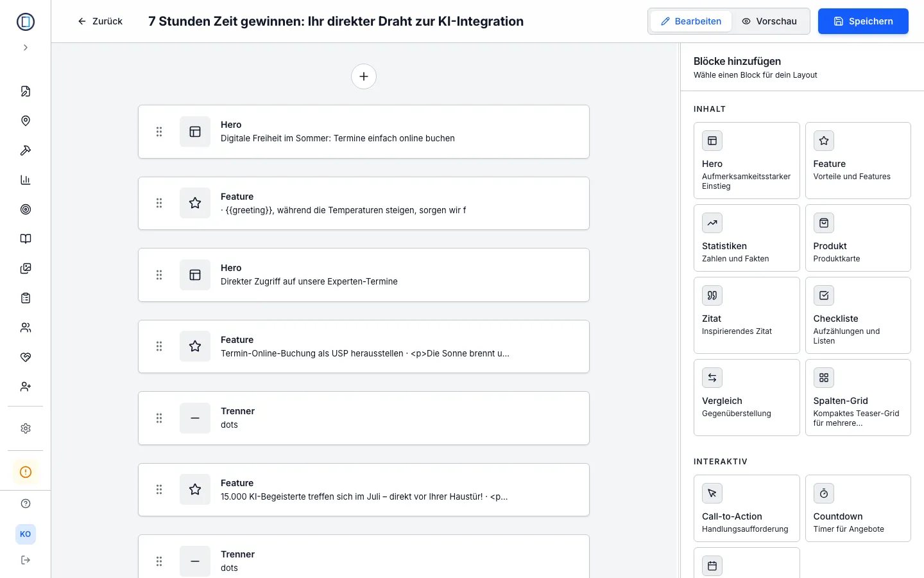Select Hero block Direkter Zugriff auf Experten-Termine
The image size is (924, 578).
[x=364, y=275]
